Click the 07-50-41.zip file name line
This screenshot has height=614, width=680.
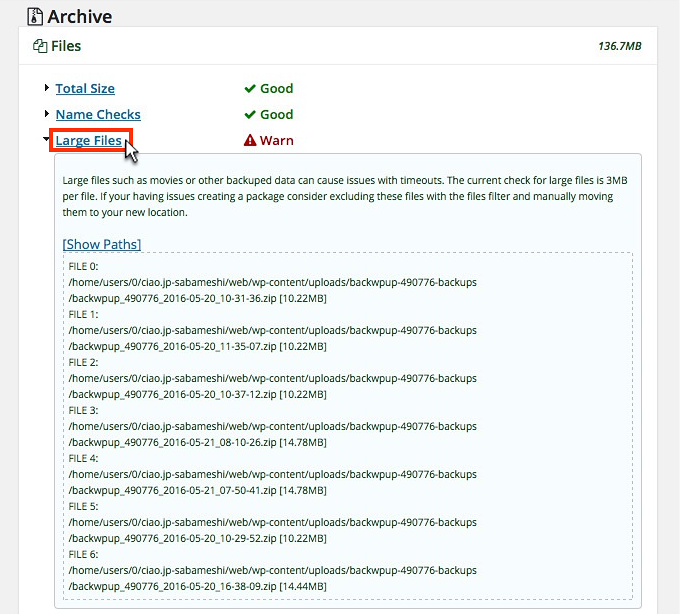[x=197, y=490]
